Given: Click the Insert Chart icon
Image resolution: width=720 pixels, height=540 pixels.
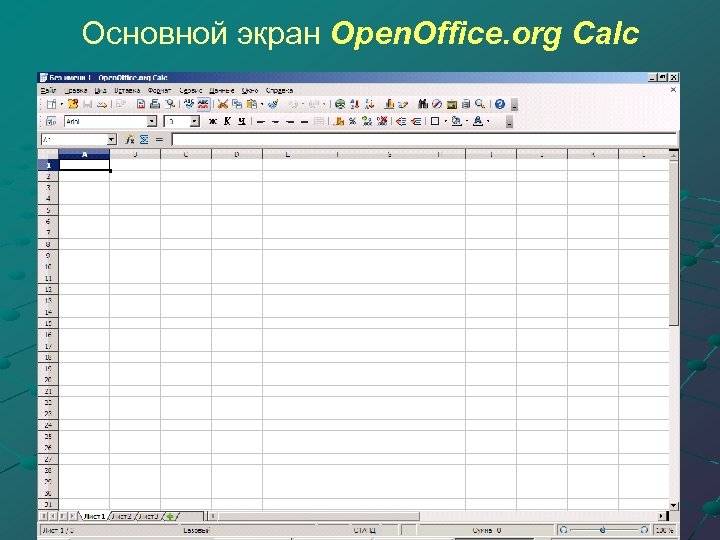Looking at the screenshot, I should [389, 104].
